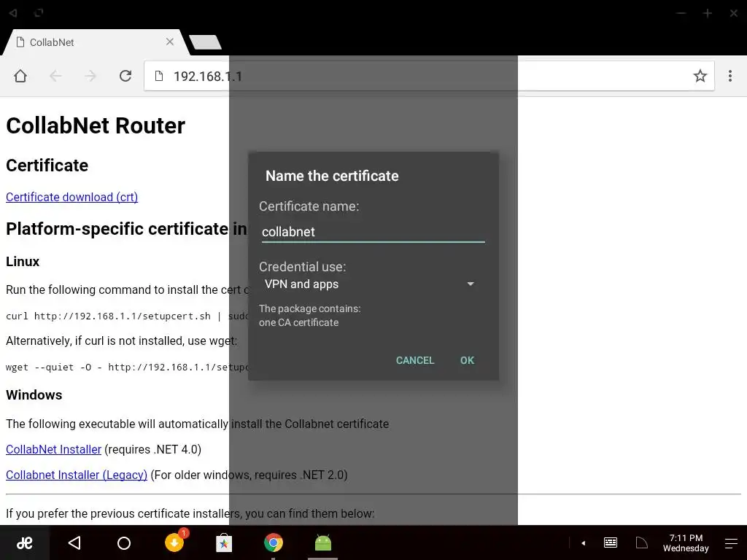Image resolution: width=747 pixels, height=560 pixels.
Task: Open Chrome's three-dot overflow menu
Action: (x=729, y=76)
